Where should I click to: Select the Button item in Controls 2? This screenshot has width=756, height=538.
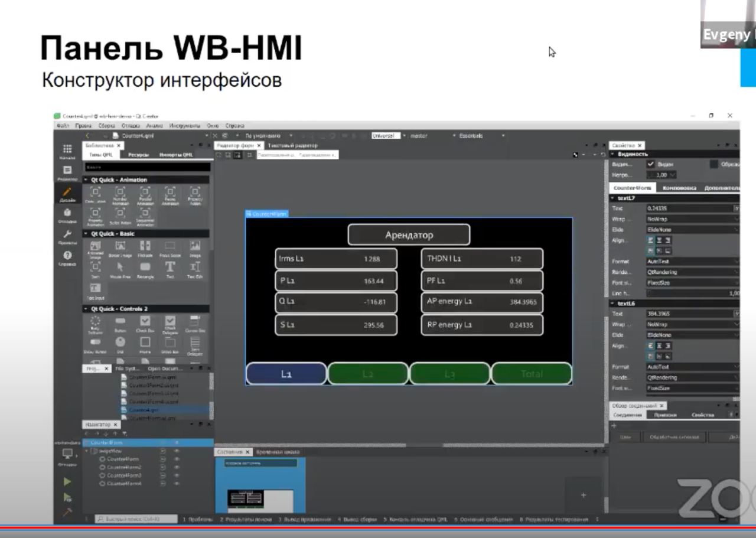click(x=120, y=324)
